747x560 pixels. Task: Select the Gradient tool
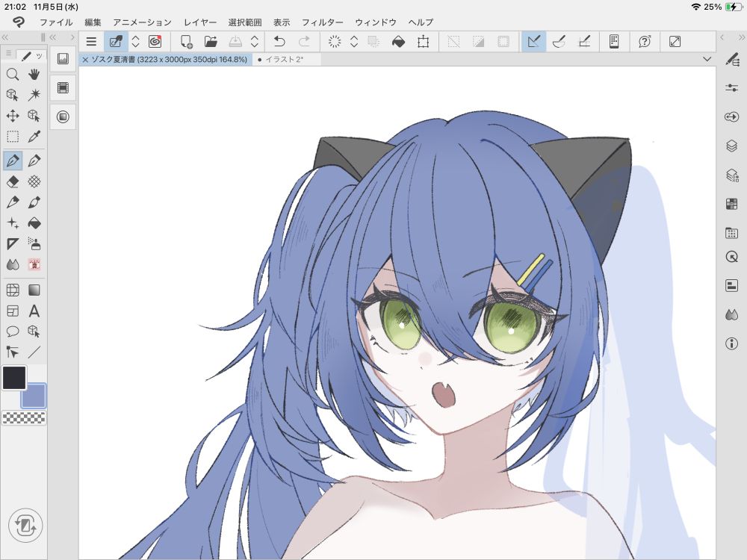(x=34, y=290)
